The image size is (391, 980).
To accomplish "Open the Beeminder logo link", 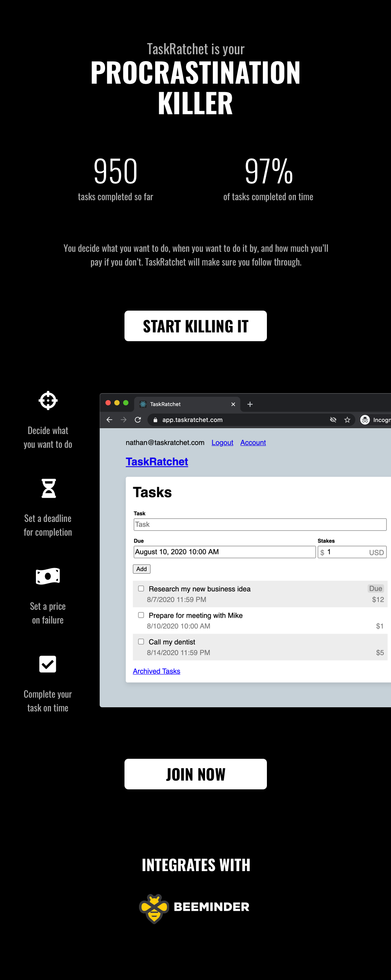I will pos(194,908).
